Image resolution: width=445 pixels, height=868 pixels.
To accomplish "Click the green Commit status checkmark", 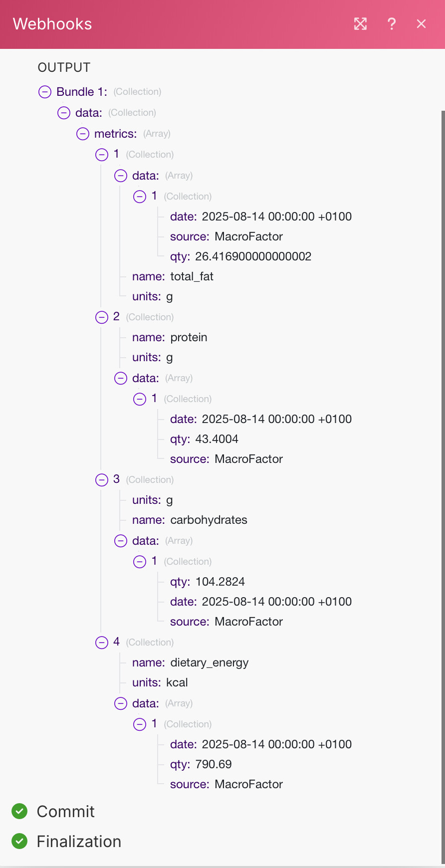I will click(x=19, y=812).
